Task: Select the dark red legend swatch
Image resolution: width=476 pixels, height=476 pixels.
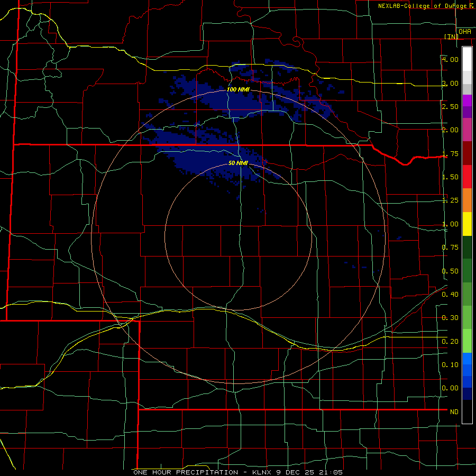Action: click(467, 153)
